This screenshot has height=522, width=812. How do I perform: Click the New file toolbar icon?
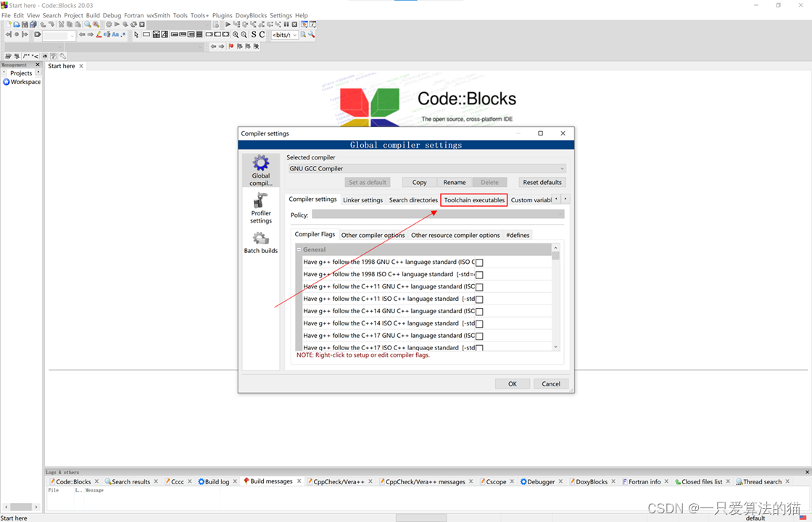[x=8, y=25]
